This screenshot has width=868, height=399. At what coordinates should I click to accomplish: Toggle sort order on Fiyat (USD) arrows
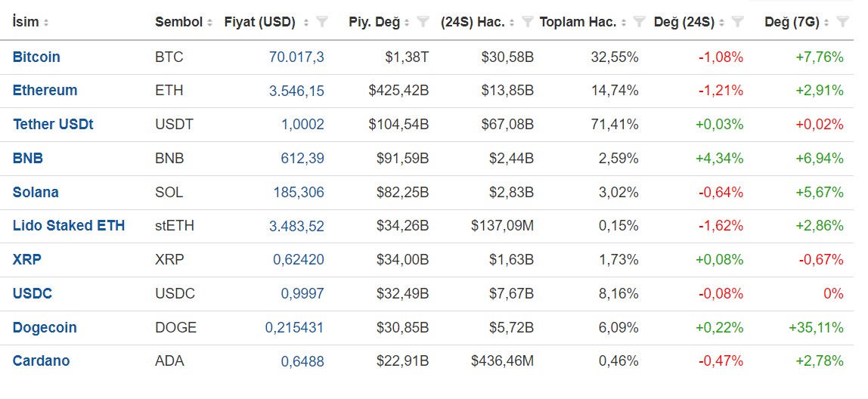pyautogui.click(x=305, y=23)
